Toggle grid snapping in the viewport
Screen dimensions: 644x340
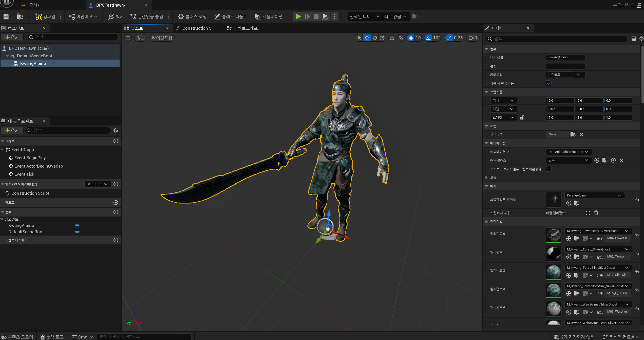[411, 38]
